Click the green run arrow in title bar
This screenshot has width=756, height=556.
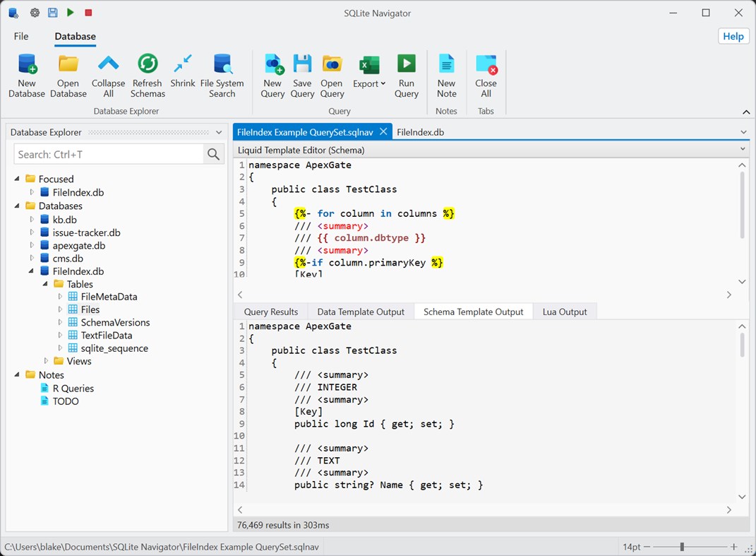point(71,12)
